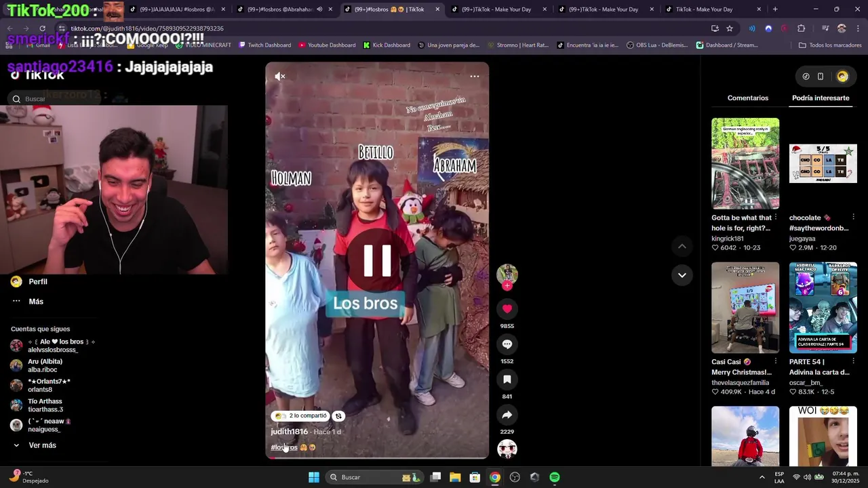868x488 pixels.
Task: Open kingrick181 author link
Action: (x=728, y=239)
